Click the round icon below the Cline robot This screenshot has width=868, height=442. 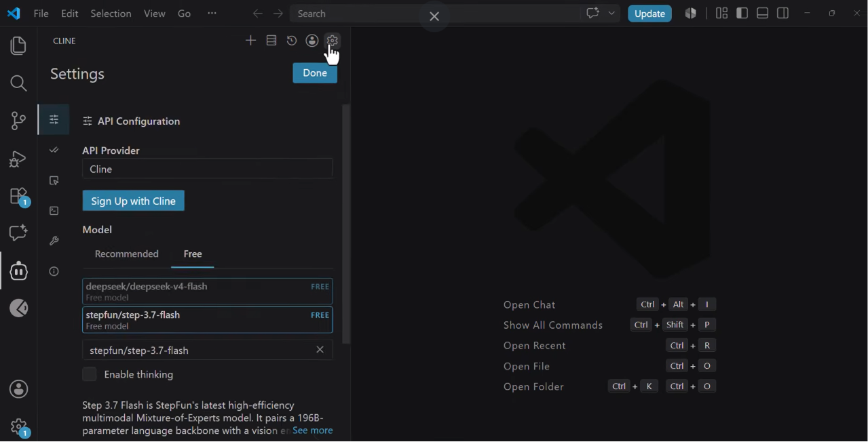point(18,308)
